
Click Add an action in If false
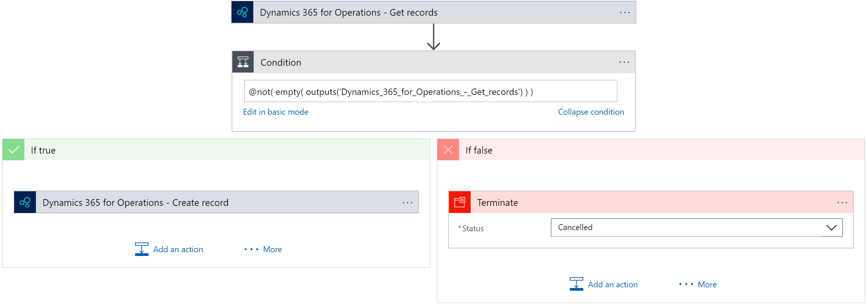pos(613,284)
